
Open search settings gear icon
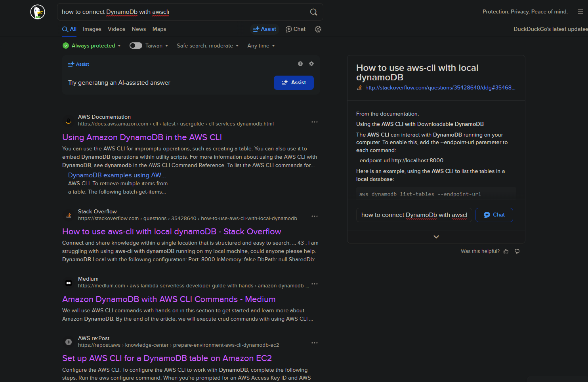coord(318,29)
